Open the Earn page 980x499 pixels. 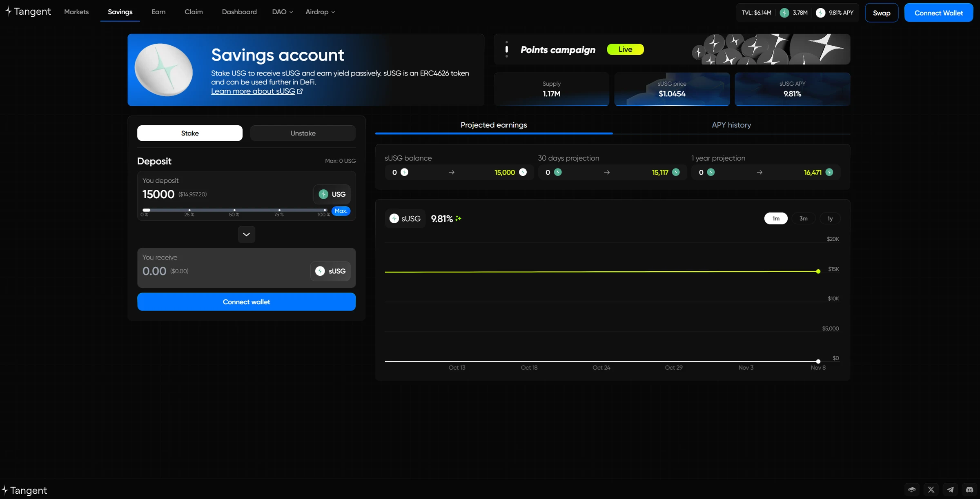pos(158,12)
